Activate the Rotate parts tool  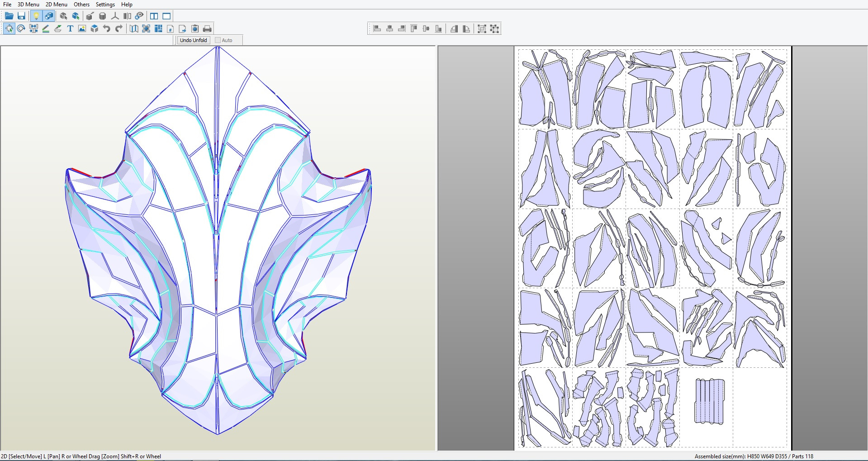[x=21, y=29]
